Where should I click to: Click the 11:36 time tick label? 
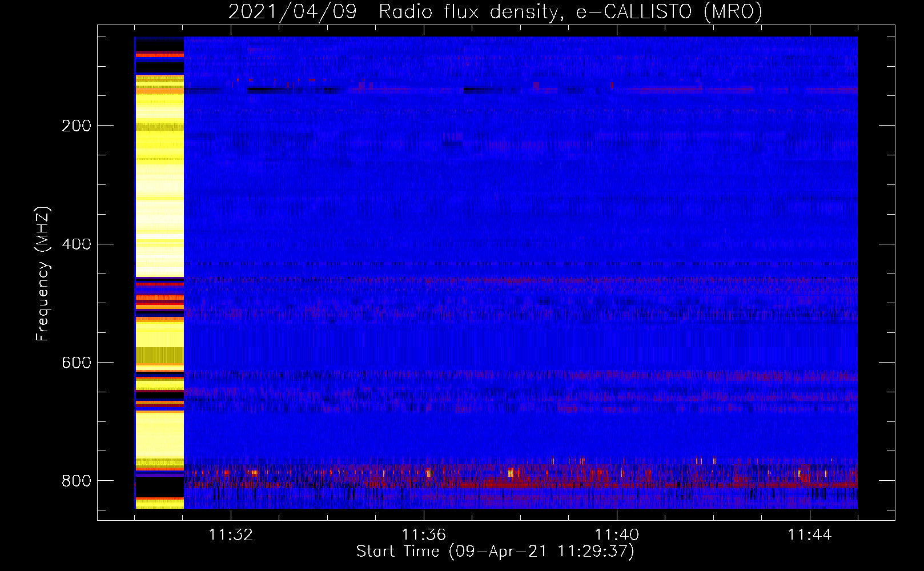click(424, 534)
